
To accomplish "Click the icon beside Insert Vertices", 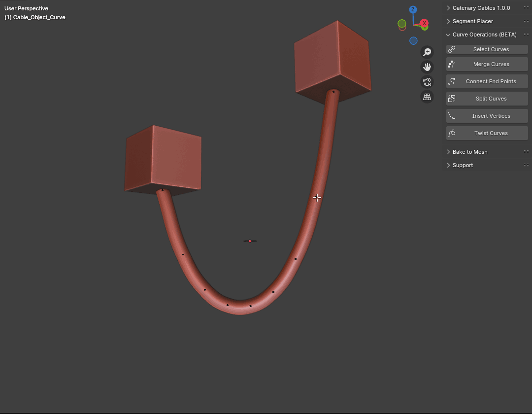I will click(452, 116).
